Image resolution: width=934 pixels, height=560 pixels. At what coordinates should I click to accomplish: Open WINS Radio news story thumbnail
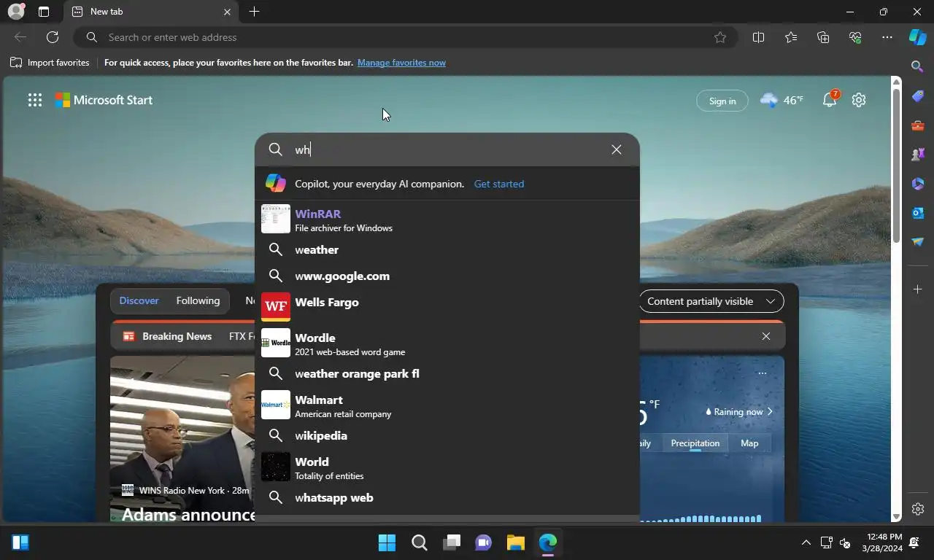pos(182,439)
